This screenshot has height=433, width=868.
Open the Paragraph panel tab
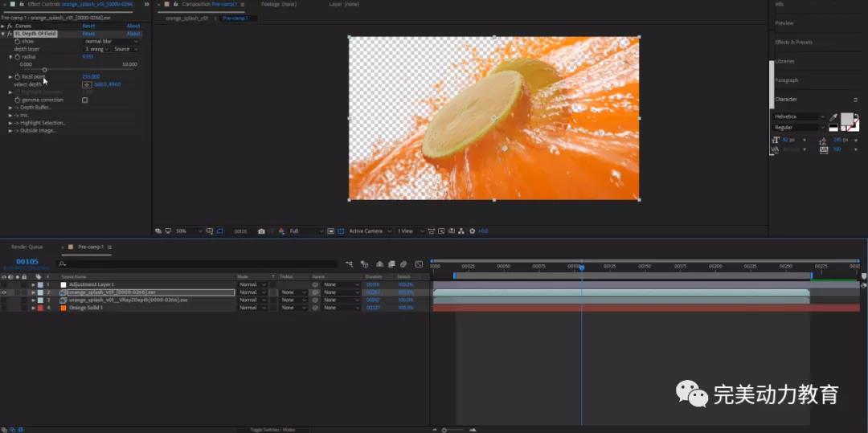click(787, 80)
